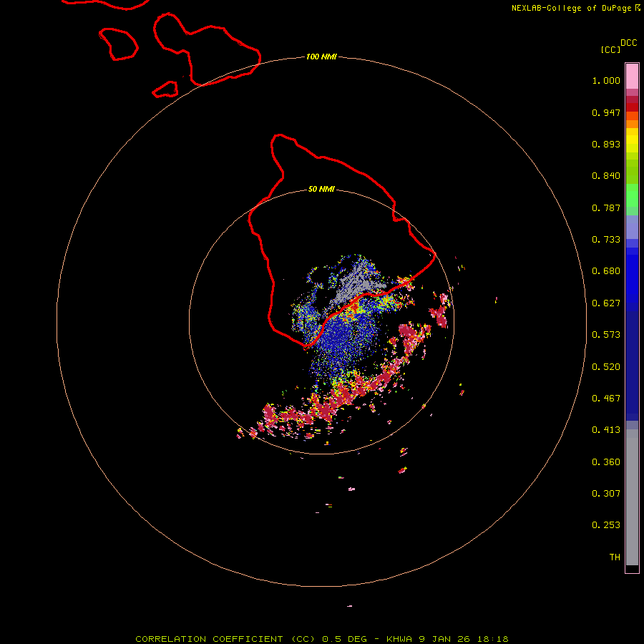This screenshot has height=644, width=644.
Task: Click the Correlation Coefficient product caption text
Action: [x=322, y=639]
